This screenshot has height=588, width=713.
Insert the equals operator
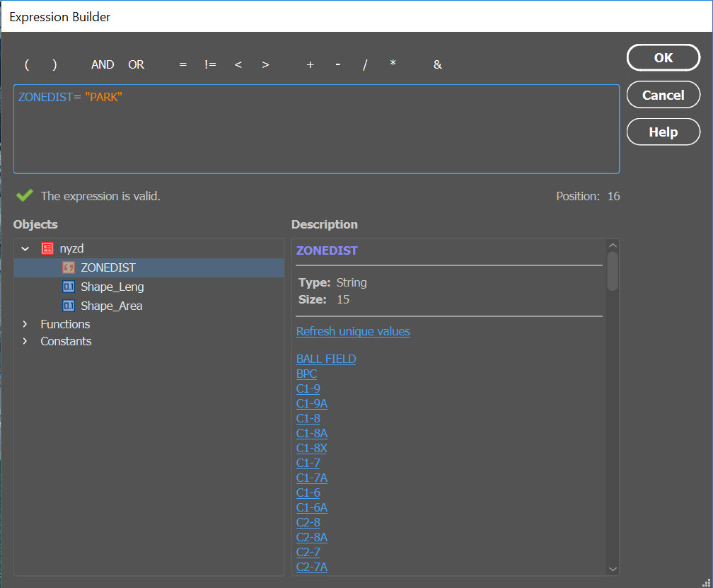[182, 64]
